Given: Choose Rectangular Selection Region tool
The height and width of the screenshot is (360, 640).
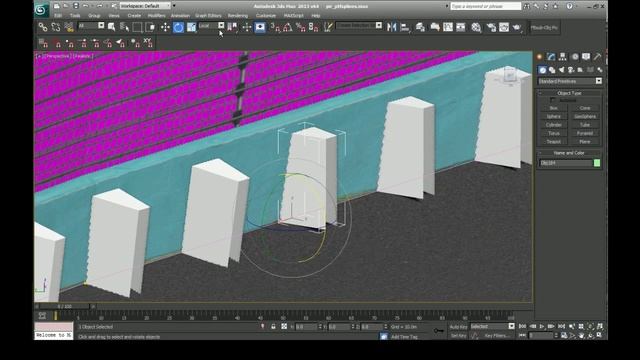Looking at the screenshot, I should 138,27.
